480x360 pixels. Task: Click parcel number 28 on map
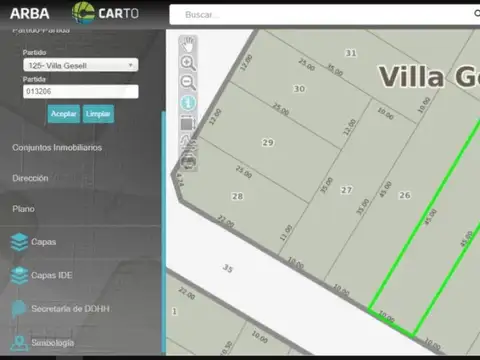pyautogui.click(x=237, y=196)
